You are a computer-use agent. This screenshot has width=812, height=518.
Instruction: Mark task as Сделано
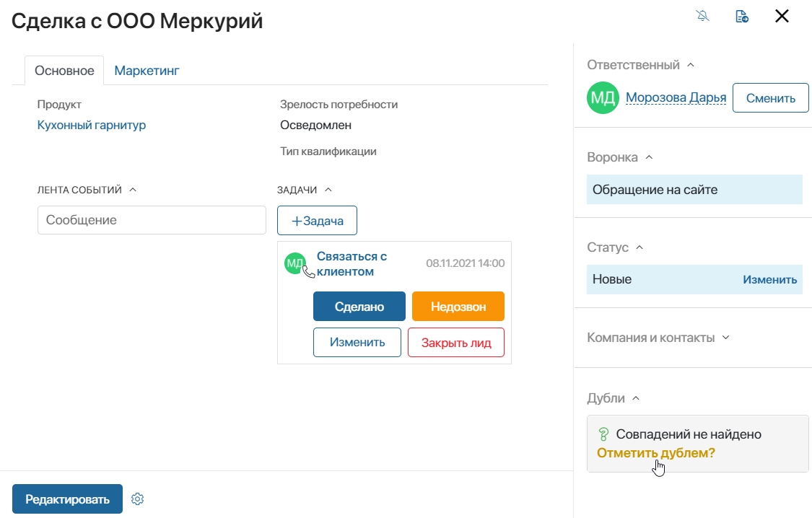(x=359, y=307)
